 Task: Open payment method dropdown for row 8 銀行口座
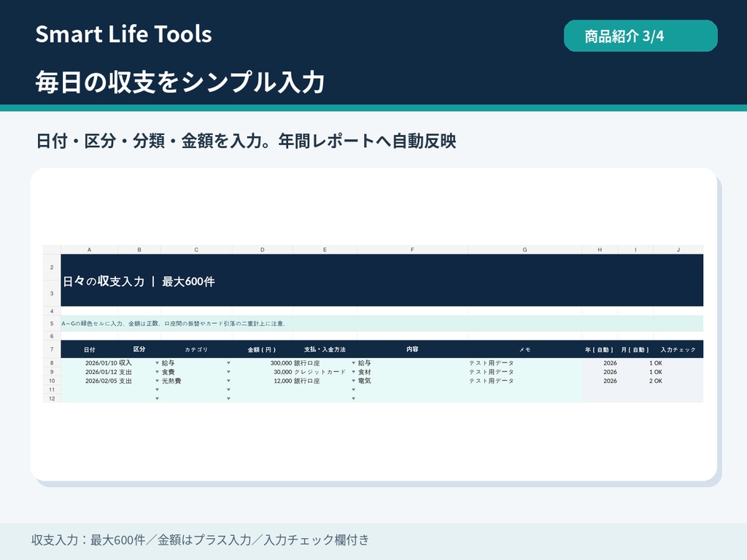pos(354,363)
